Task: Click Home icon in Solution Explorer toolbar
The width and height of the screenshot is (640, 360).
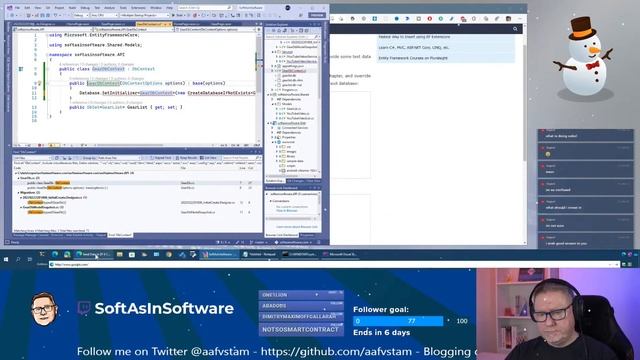Action: [x=279, y=30]
